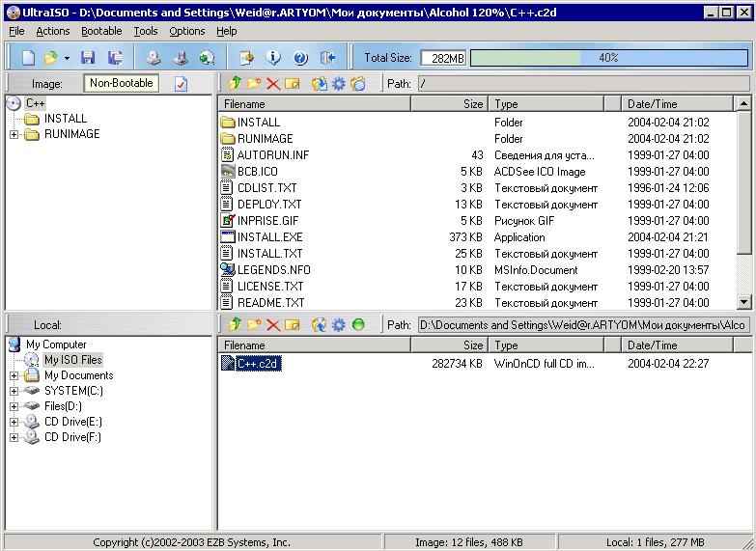Expand the CD Drive(F:) node
756x551 pixels.
[x=14, y=437]
